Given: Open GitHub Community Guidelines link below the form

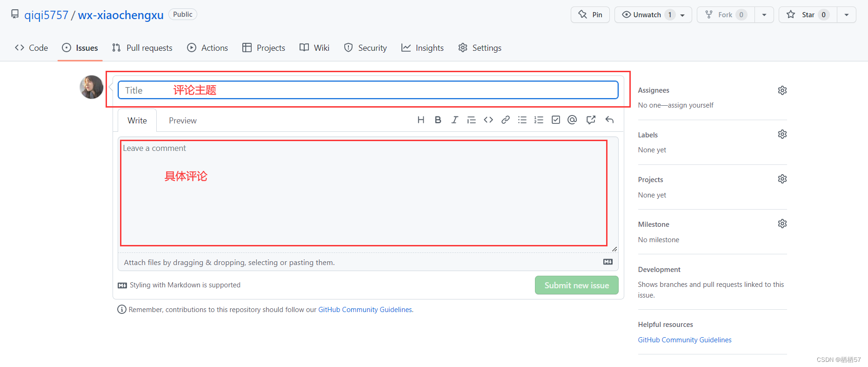Looking at the screenshot, I should click(x=365, y=309).
